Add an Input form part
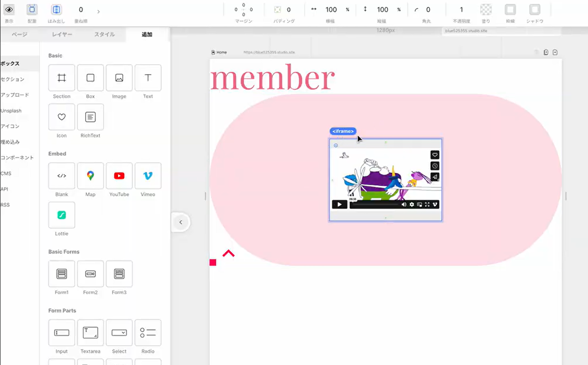Image resolution: width=588 pixels, height=365 pixels. click(x=61, y=332)
